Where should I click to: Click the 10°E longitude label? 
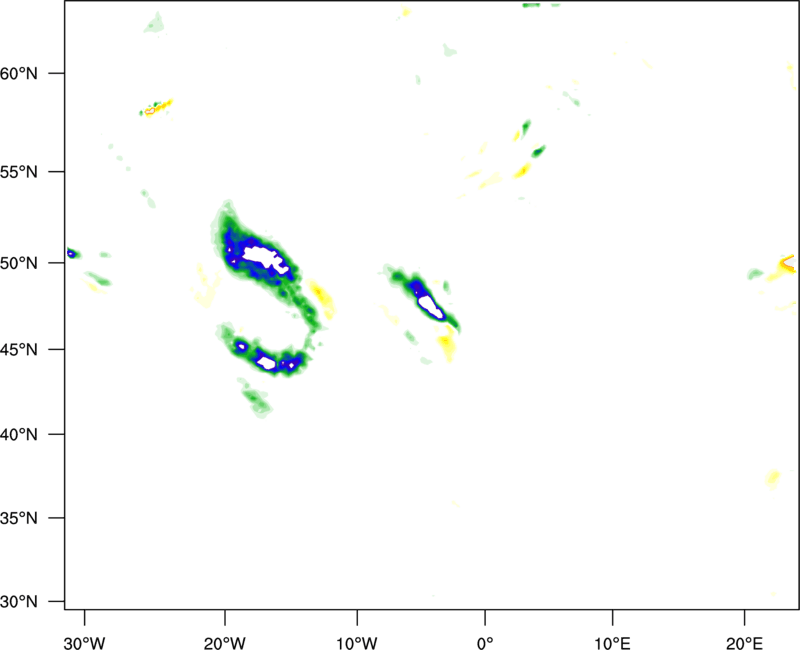click(x=612, y=643)
